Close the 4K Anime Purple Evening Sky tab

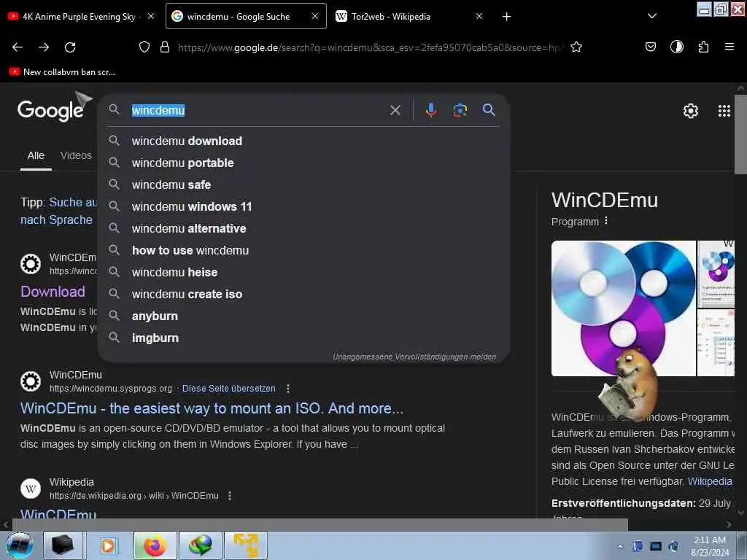(151, 16)
